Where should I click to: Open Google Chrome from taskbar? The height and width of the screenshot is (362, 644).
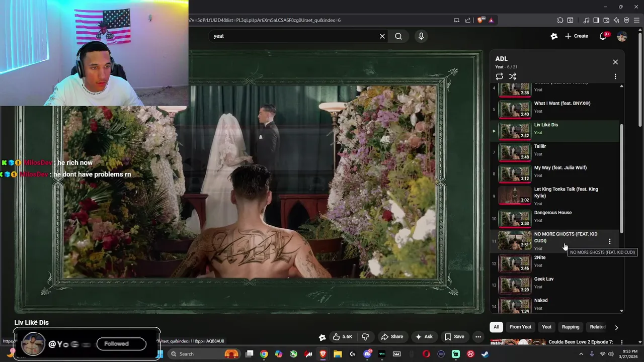(264, 354)
